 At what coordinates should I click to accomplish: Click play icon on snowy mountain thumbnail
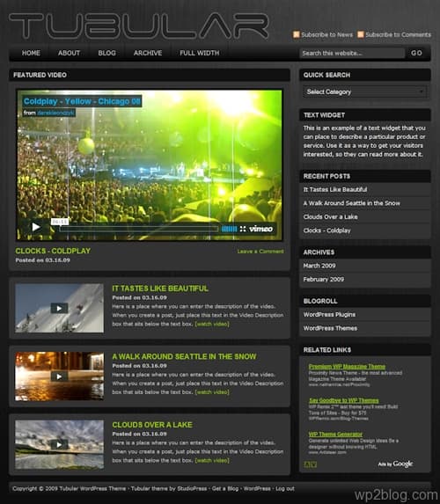click(x=59, y=308)
